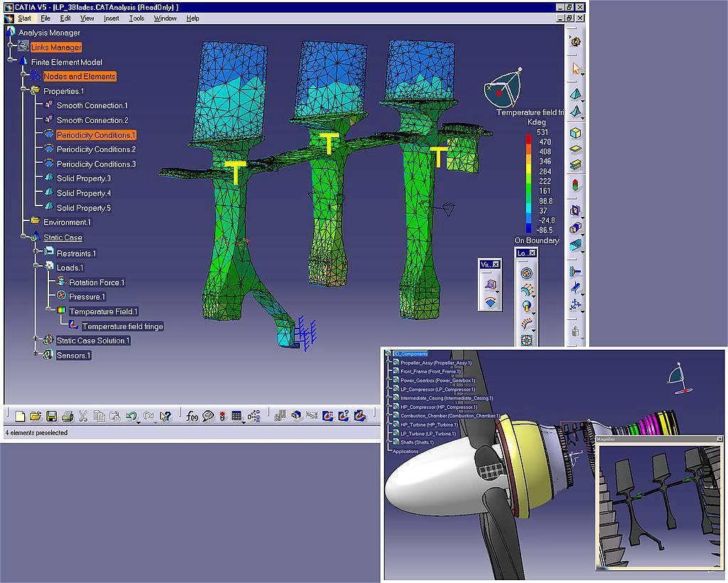
Task: Click the red 531 end of color legend
Action: pos(528,139)
